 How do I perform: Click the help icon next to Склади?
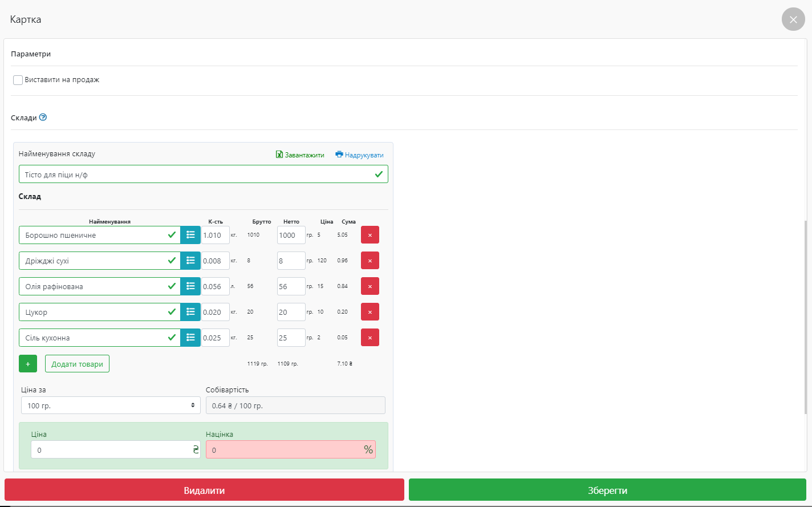[x=43, y=117]
